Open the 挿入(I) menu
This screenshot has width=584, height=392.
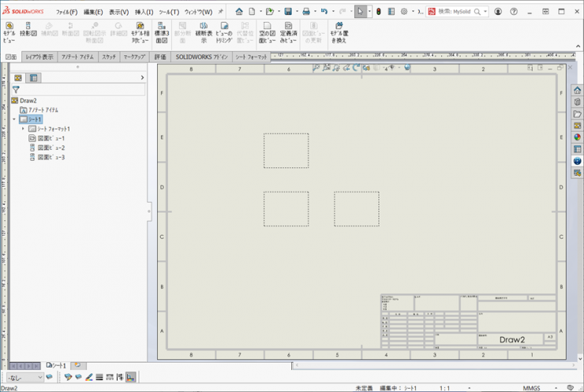click(144, 12)
